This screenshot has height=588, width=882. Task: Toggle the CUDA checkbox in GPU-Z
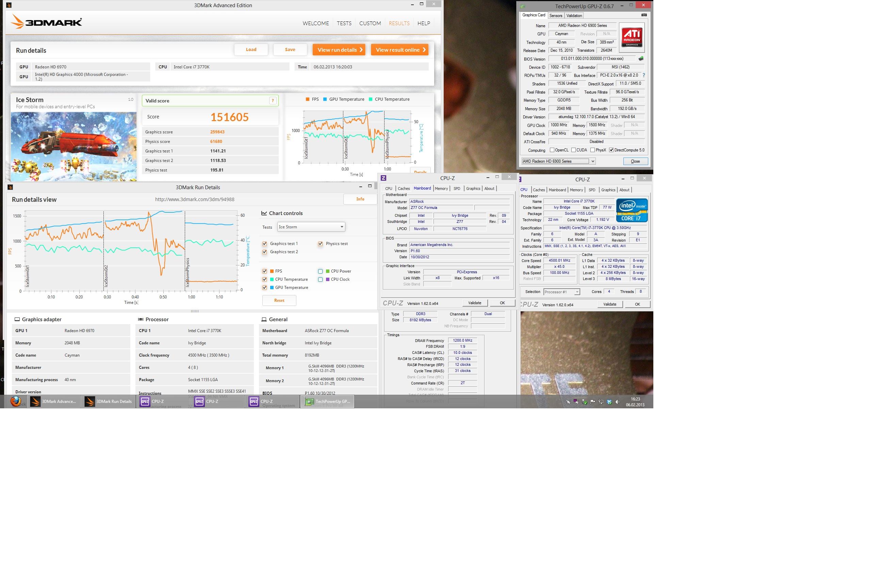coord(573,150)
